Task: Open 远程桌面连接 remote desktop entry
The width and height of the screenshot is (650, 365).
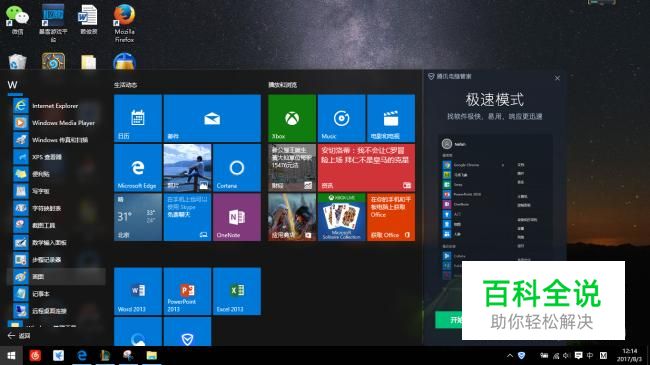Action: pos(56,311)
